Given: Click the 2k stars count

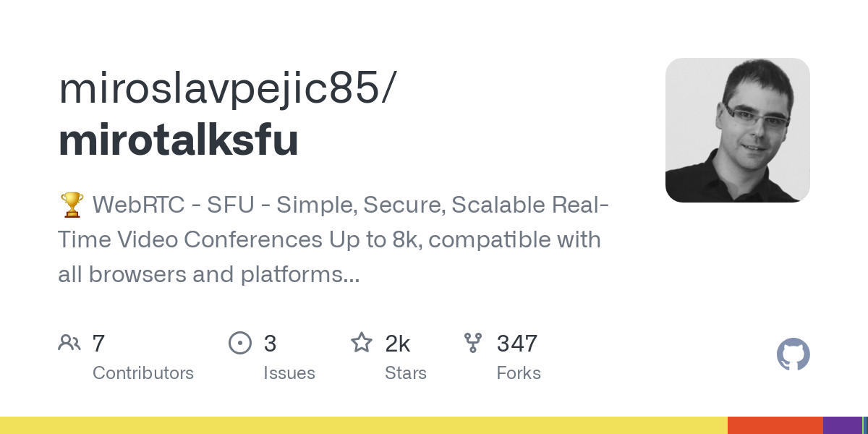Looking at the screenshot, I should pos(398,343).
